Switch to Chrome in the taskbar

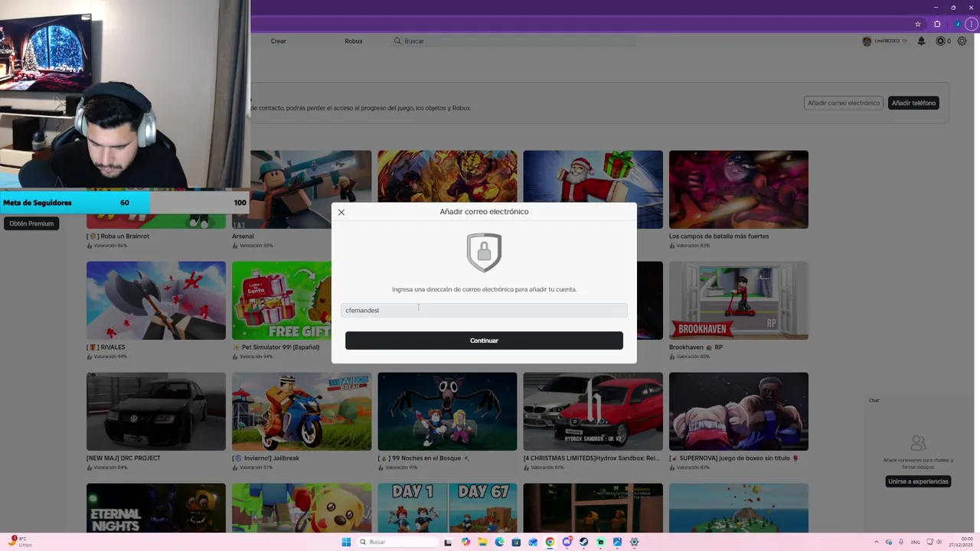coord(550,542)
